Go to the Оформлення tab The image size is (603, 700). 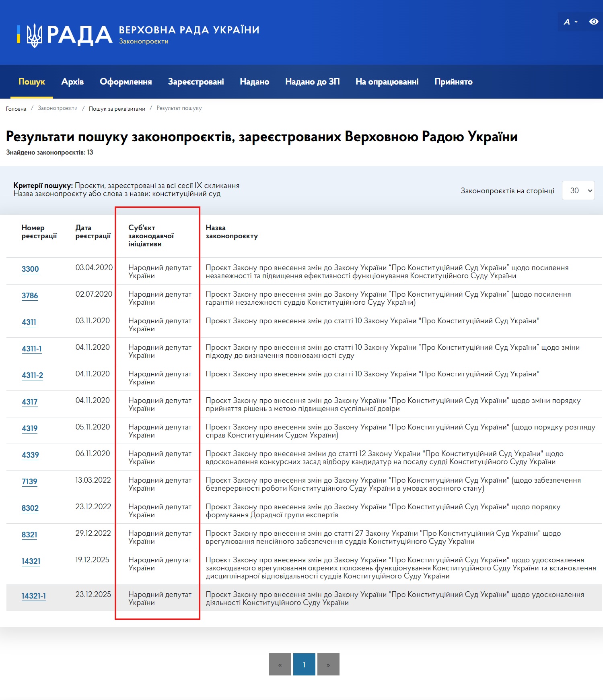[x=126, y=82]
